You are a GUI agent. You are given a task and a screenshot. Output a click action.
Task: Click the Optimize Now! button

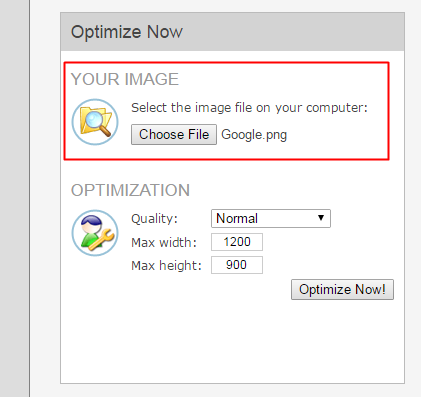(x=342, y=289)
